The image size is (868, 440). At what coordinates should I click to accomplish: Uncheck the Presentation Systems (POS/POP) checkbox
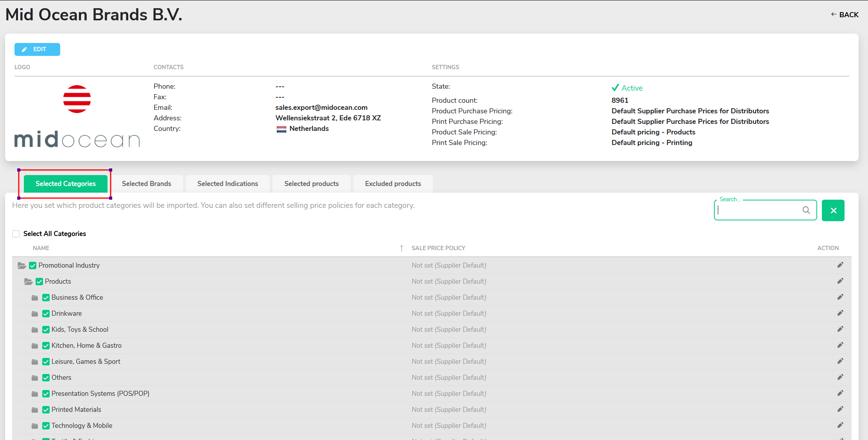click(x=46, y=394)
